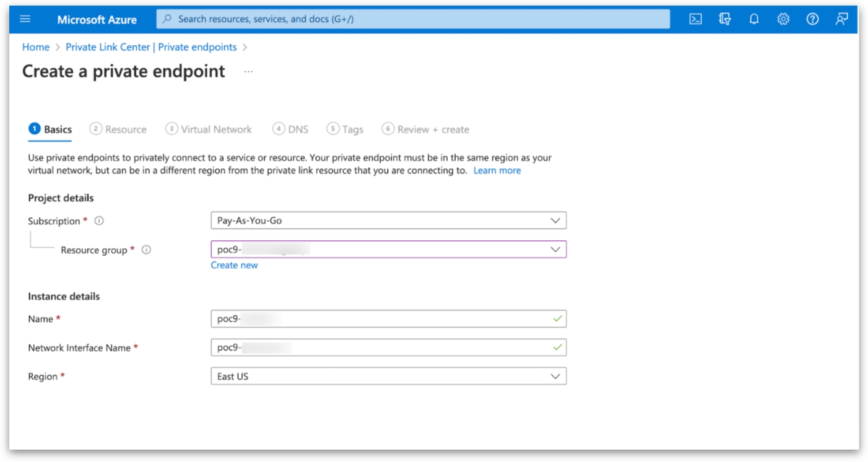Expand the Resource group dropdown

point(388,250)
